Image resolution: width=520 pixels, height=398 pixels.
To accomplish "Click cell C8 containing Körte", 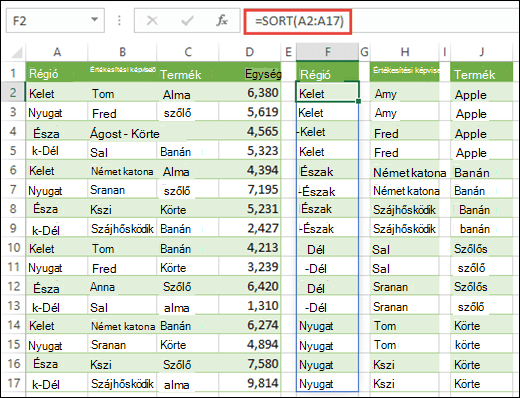I will click(x=188, y=208).
